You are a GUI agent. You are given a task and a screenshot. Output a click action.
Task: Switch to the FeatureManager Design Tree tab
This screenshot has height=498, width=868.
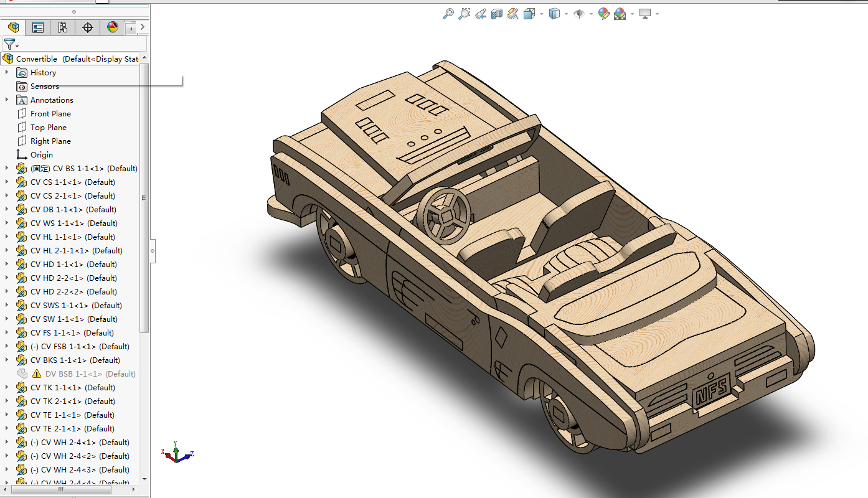click(13, 27)
